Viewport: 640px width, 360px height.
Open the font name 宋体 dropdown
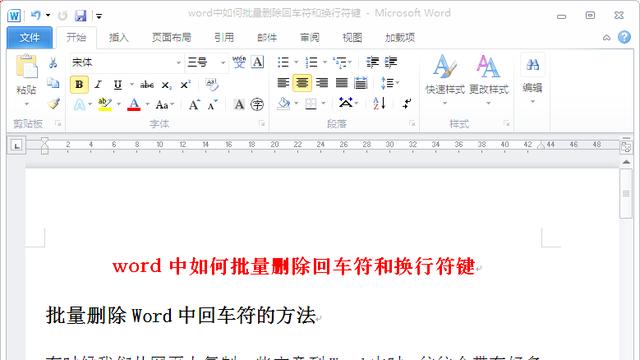tap(178, 62)
